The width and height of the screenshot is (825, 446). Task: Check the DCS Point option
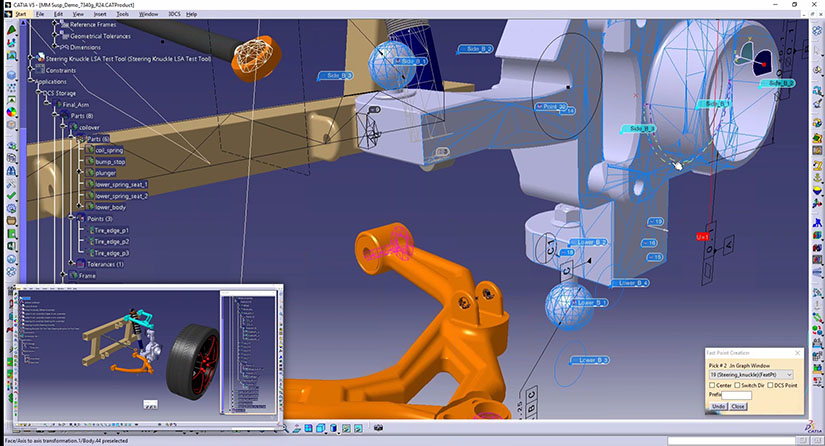[x=773, y=384]
